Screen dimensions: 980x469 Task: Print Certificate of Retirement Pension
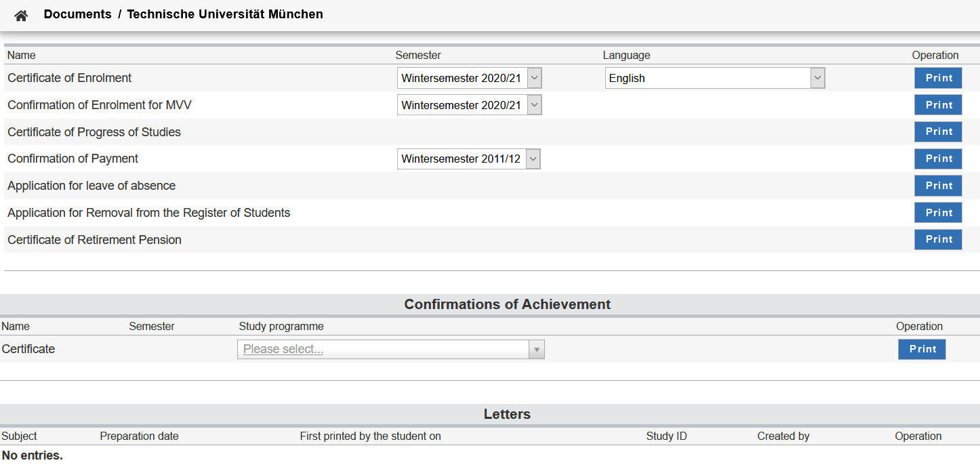pos(938,239)
